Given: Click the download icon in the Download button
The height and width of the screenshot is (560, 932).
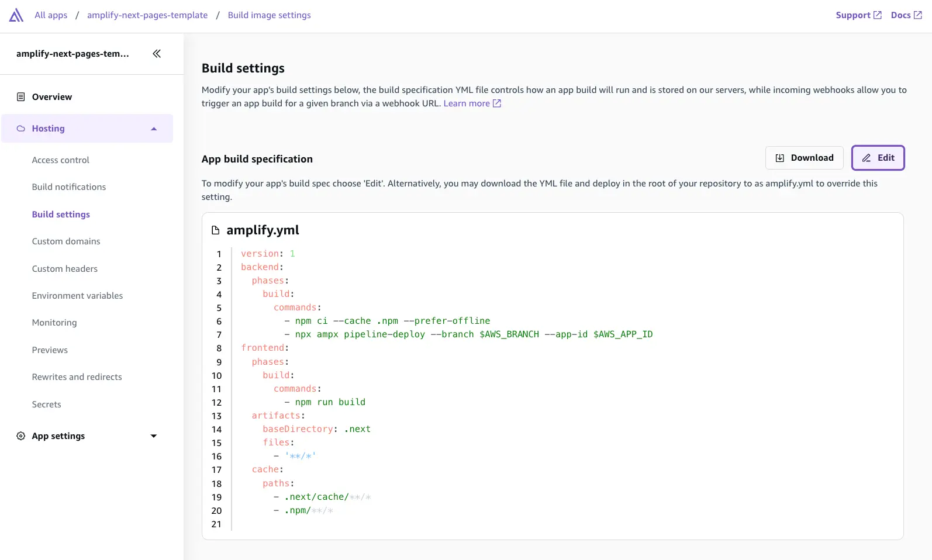Looking at the screenshot, I should (780, 158).
